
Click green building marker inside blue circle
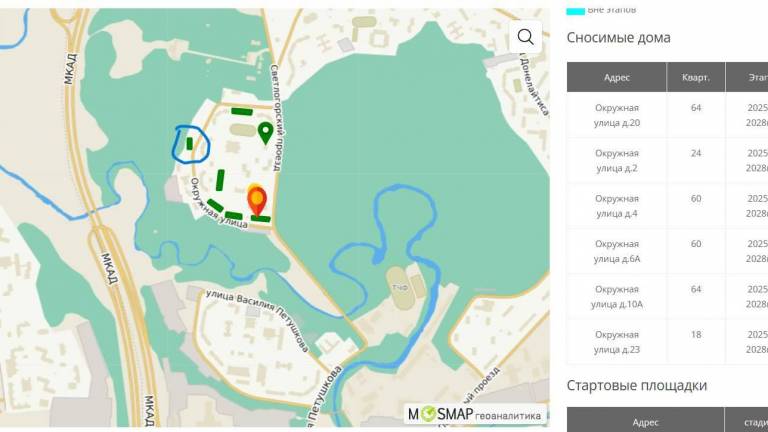[189, 144]
